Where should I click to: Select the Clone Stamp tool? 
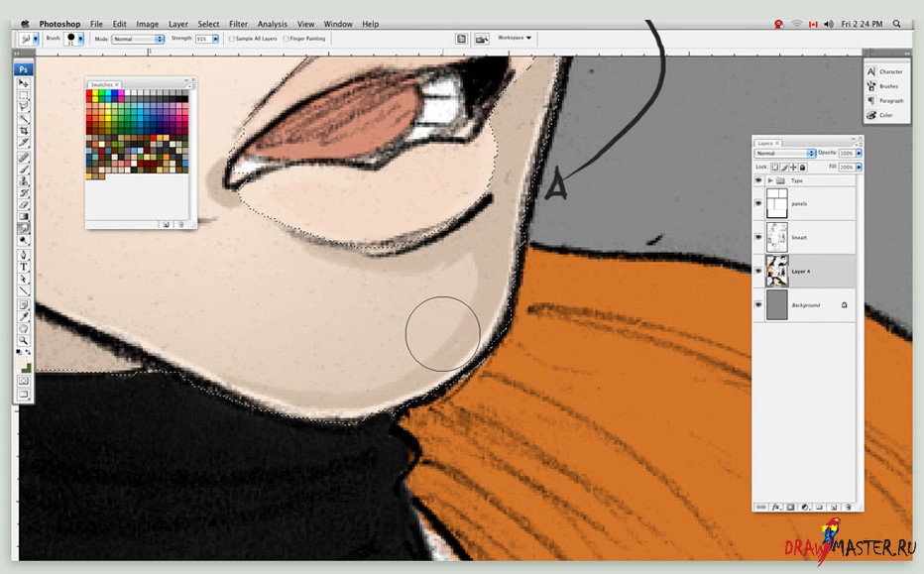24,180
